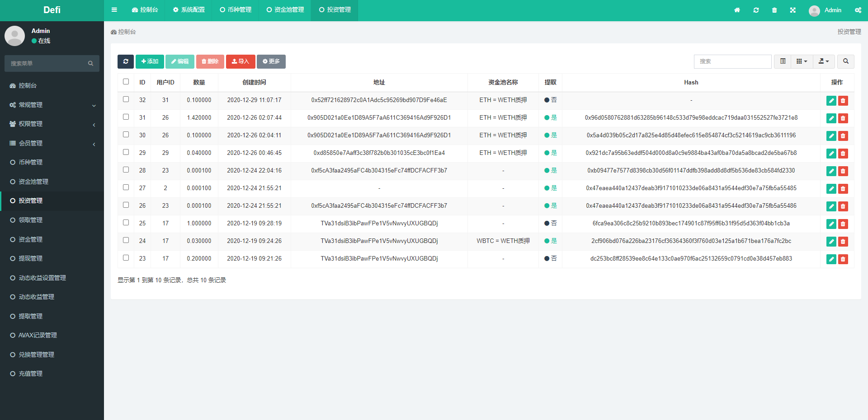The height and width of the screenshot is (420, 868).
Task: Open 充值管理 in the sidebar
Action: 52,373
